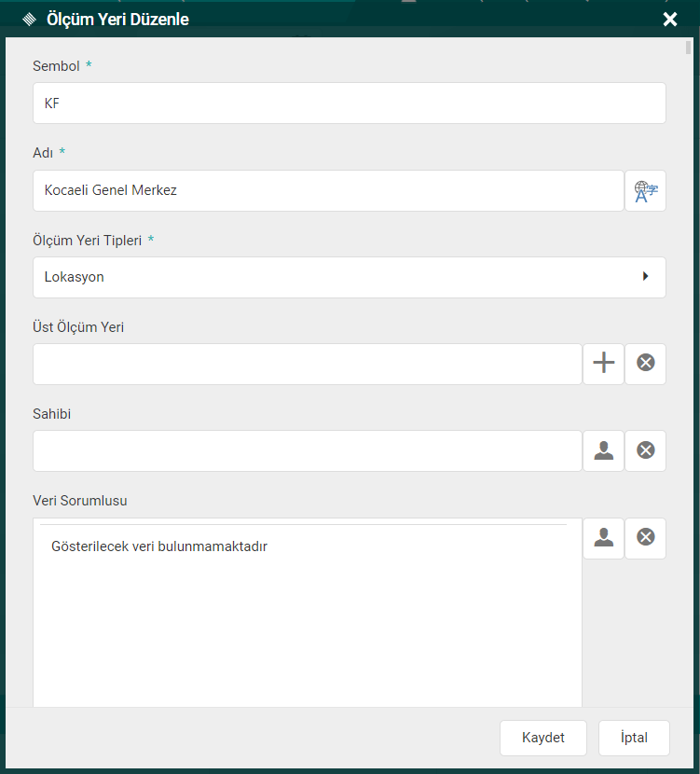Click the layered icon in dialog title
Image resolution: width=700 pixels, height=774 pixels.
(x=29, y=20)
